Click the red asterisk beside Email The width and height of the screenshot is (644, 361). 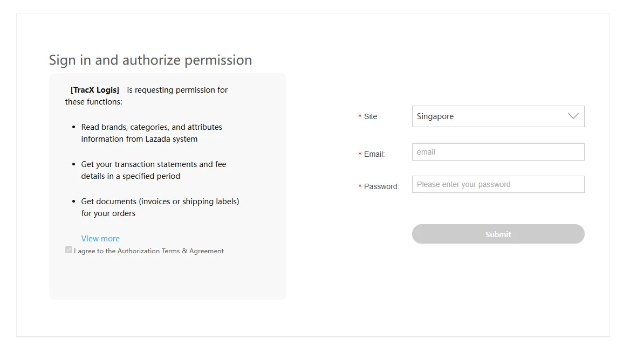click(x=360, y=155)
